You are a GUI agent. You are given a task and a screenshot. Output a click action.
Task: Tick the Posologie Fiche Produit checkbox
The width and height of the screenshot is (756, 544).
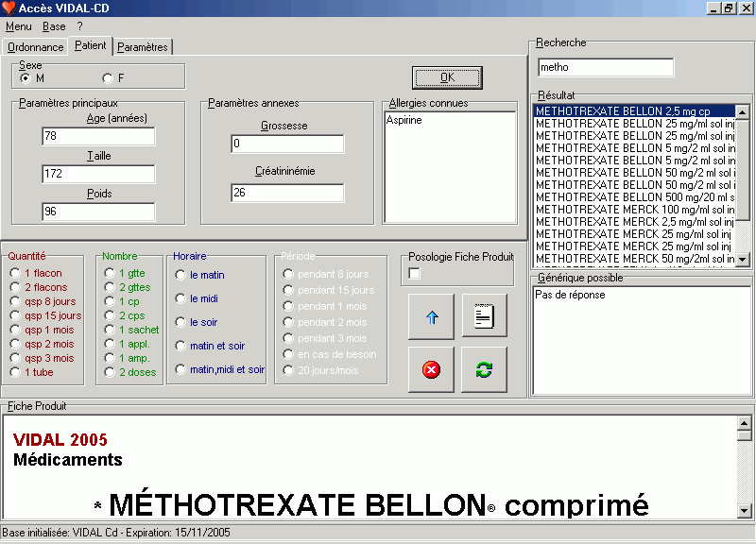point(414,274)
